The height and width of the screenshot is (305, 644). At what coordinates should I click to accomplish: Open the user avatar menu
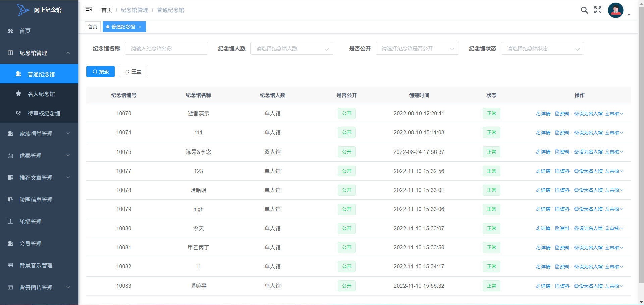pyautogui.click(x=615, y=10)
